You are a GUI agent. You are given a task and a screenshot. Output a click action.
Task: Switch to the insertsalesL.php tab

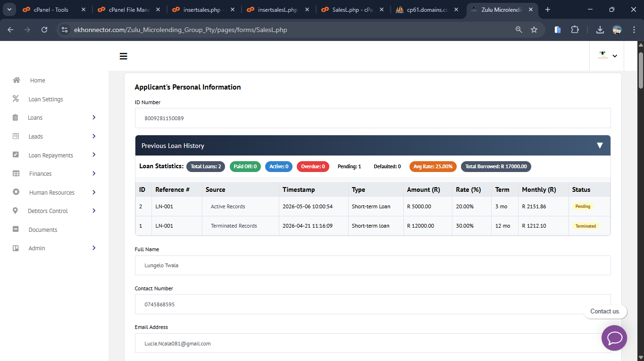point(277,9)
